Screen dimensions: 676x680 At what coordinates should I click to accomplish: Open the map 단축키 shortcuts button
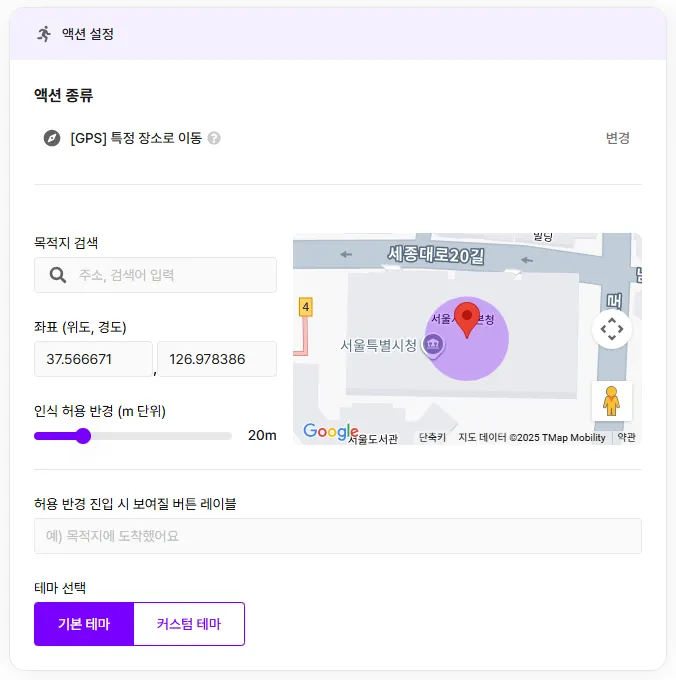pyautogui.click(x=432, y=437)
